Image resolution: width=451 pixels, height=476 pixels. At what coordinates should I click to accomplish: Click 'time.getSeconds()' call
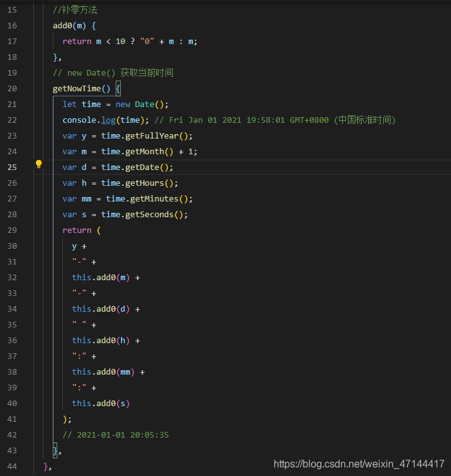pyautogui.click(x=143, y=215)
